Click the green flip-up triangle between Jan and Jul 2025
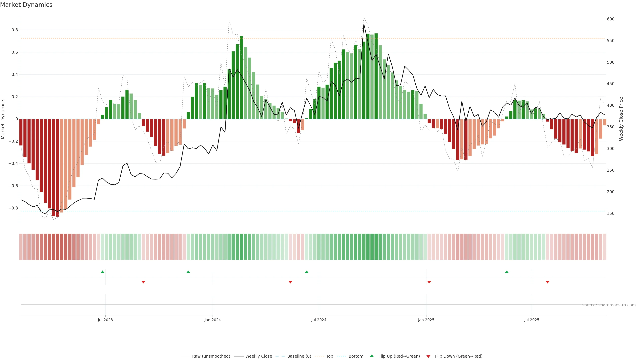644x362 pixels. tap(507, 272)
